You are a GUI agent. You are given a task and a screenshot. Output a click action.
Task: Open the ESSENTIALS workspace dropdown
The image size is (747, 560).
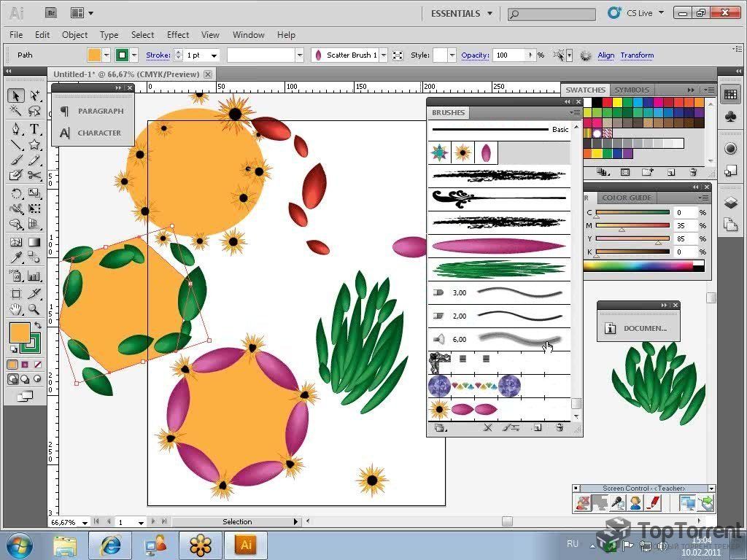coord(461,13)
